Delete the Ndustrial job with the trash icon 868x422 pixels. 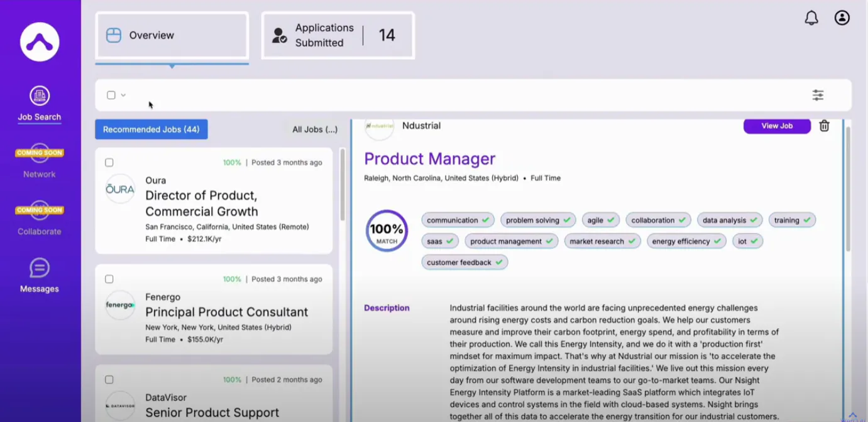[x=825, y=126]
